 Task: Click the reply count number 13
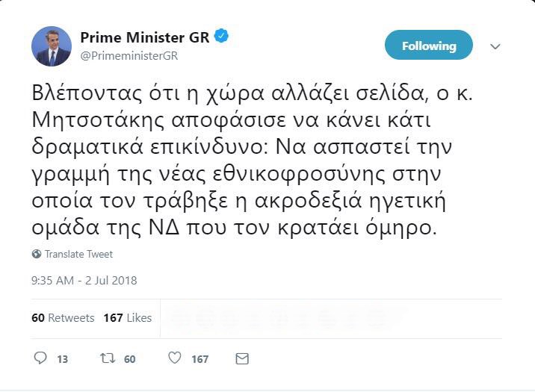[x=62, y=359]
